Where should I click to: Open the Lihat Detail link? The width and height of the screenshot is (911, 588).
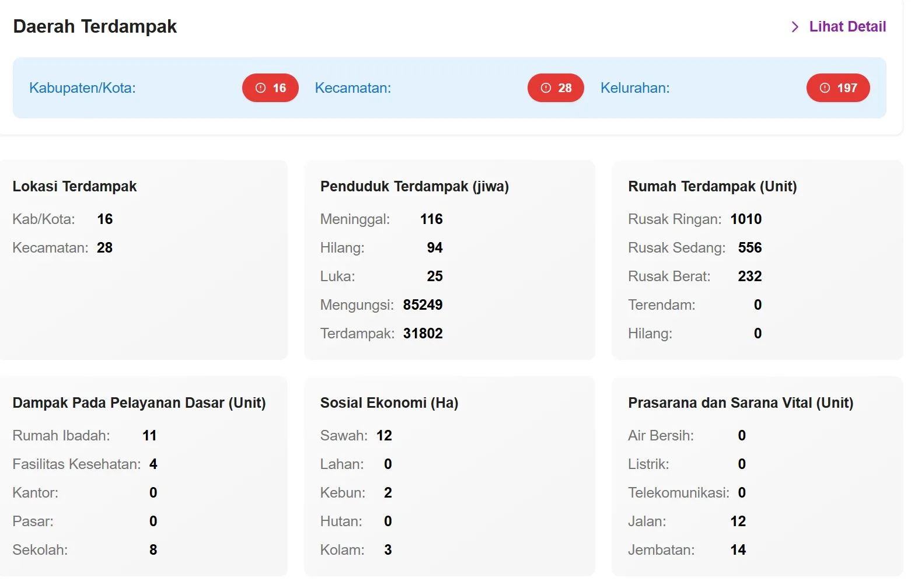847,27
